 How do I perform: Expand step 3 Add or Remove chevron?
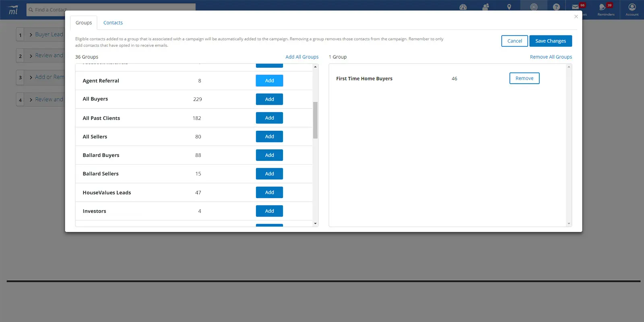pyautogui.click(x=31, y=77)
